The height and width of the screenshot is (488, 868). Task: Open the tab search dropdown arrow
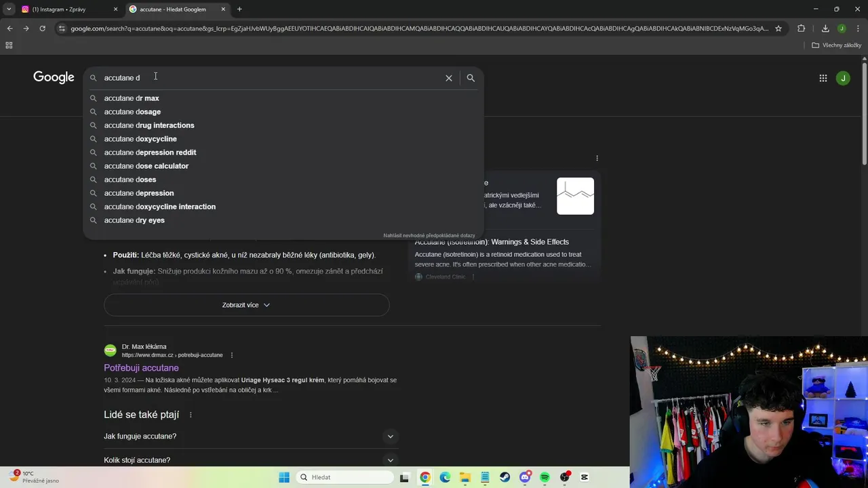coord(9,9)
